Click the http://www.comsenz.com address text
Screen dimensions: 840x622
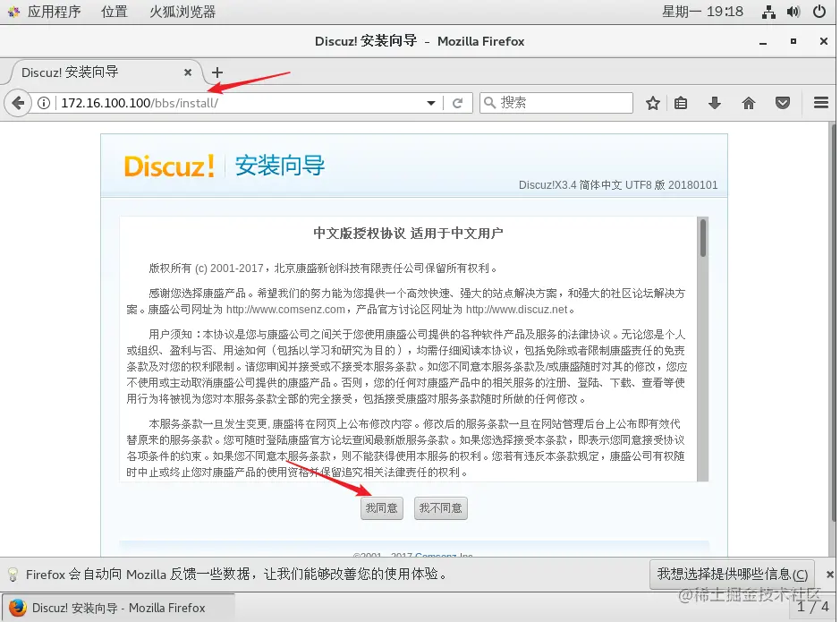point(285,310)
